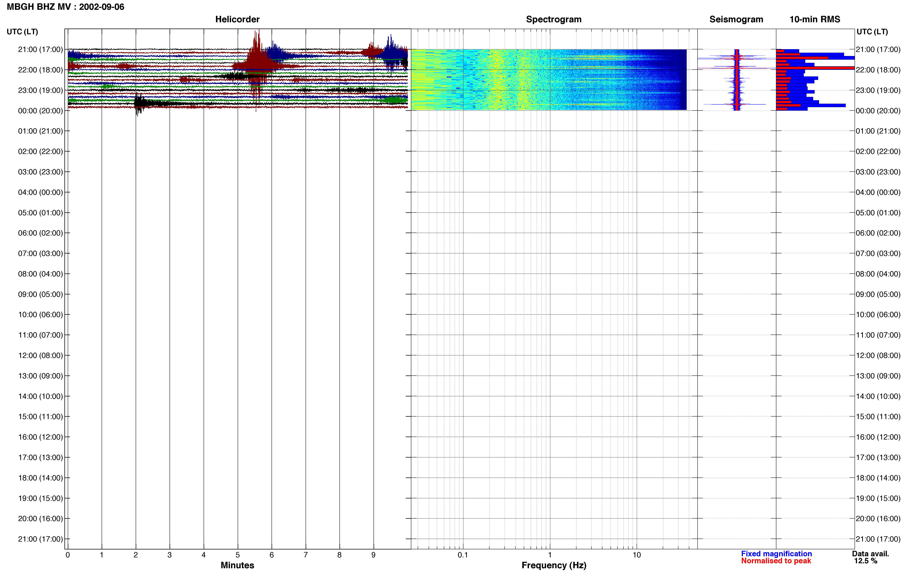
Task: Click the right '01:00 (21:00)' time label
Action: (x=878, y=131)
